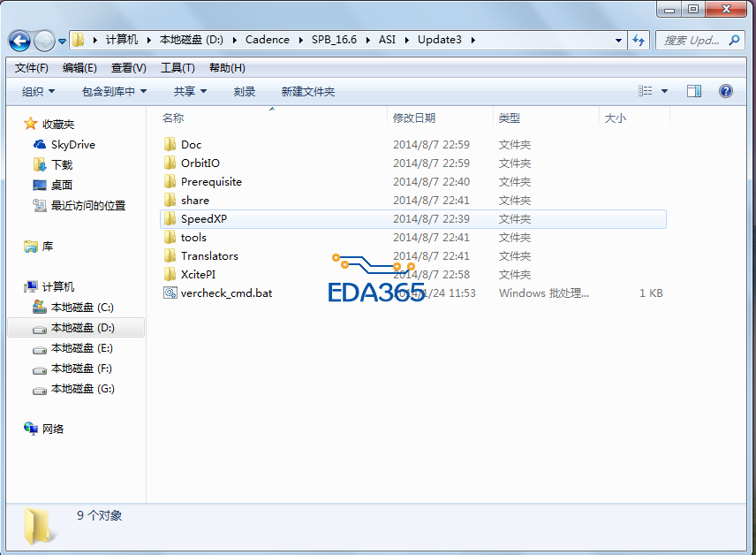Select the SpeedXP folder icon
The image size is (756, 555).
click(x=170, y=218)
